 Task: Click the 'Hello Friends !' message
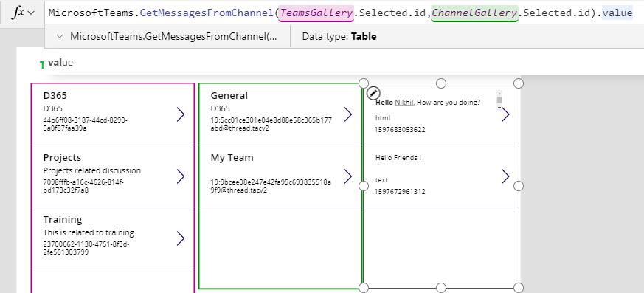tap(398, 158)
